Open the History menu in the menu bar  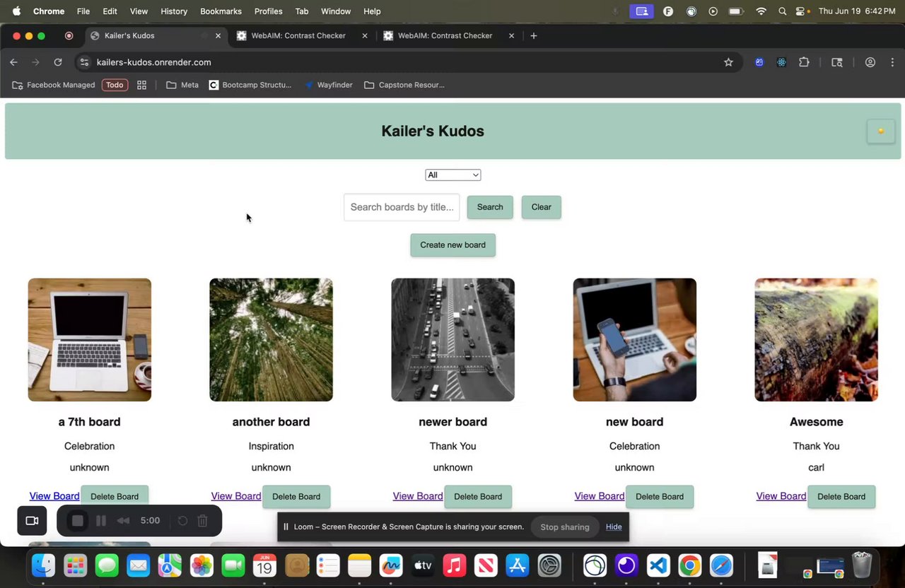click(174, 11)
